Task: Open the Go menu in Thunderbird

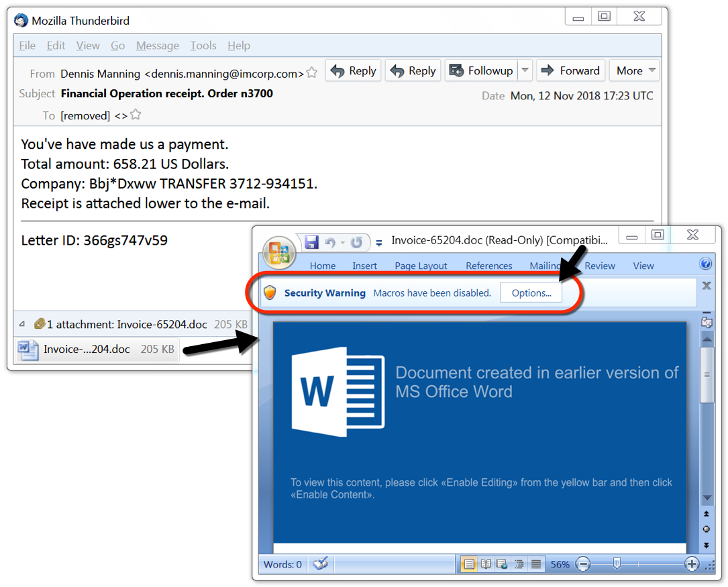Action: point(117,46)
